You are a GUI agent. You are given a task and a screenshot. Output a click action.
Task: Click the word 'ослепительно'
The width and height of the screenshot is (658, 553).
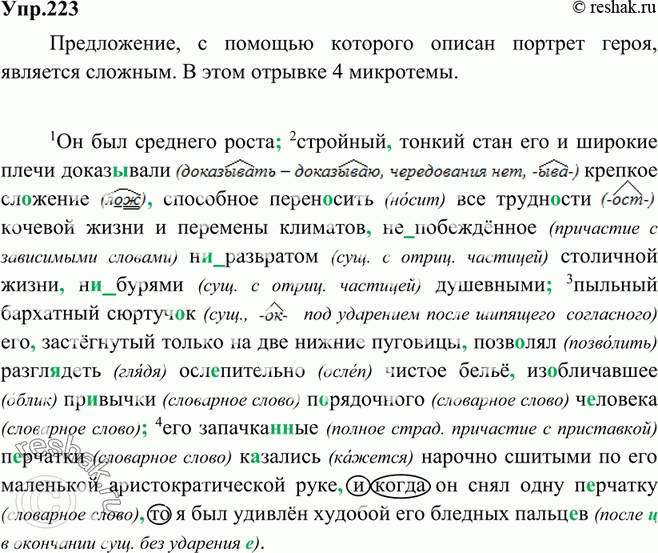[242, 371]
